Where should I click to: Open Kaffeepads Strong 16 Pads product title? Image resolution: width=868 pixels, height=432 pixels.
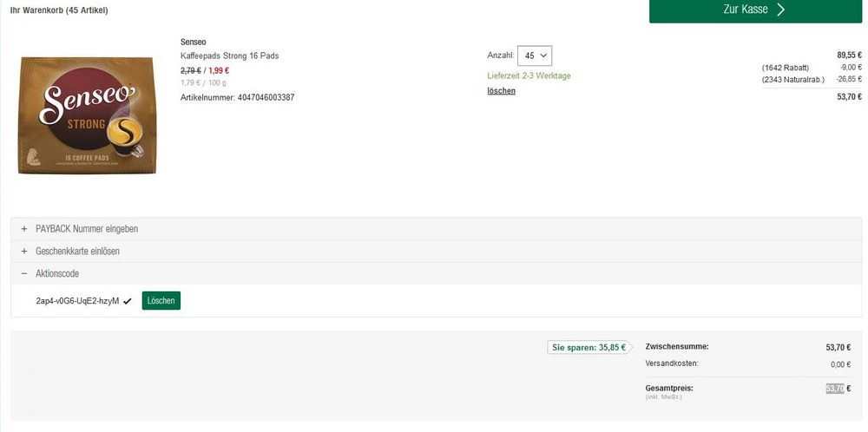[230, 56]
